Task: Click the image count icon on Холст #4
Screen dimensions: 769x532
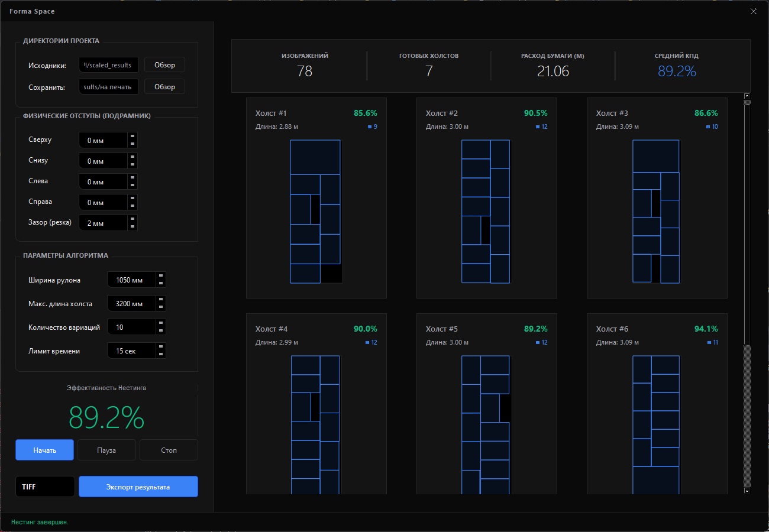Action: coord(367,342)
